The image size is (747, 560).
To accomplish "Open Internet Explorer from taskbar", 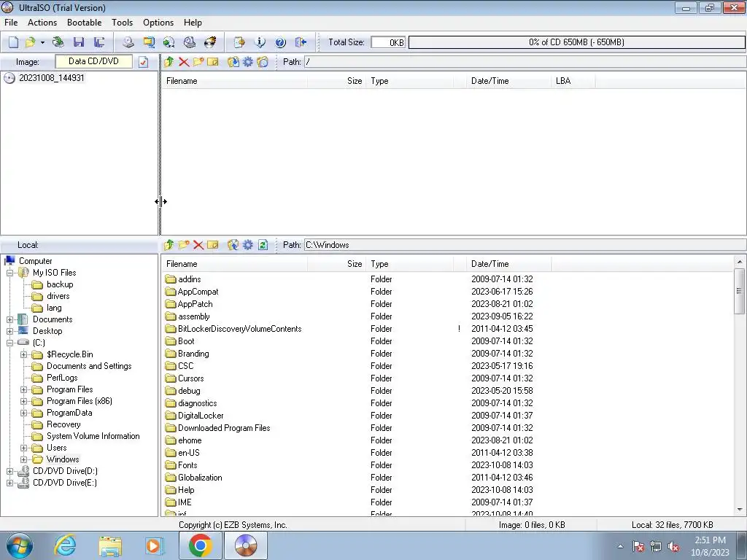I will [x=65, y=546].
